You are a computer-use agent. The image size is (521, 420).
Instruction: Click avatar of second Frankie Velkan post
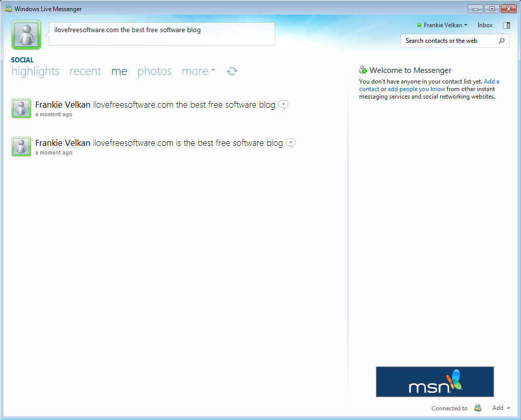21,146
